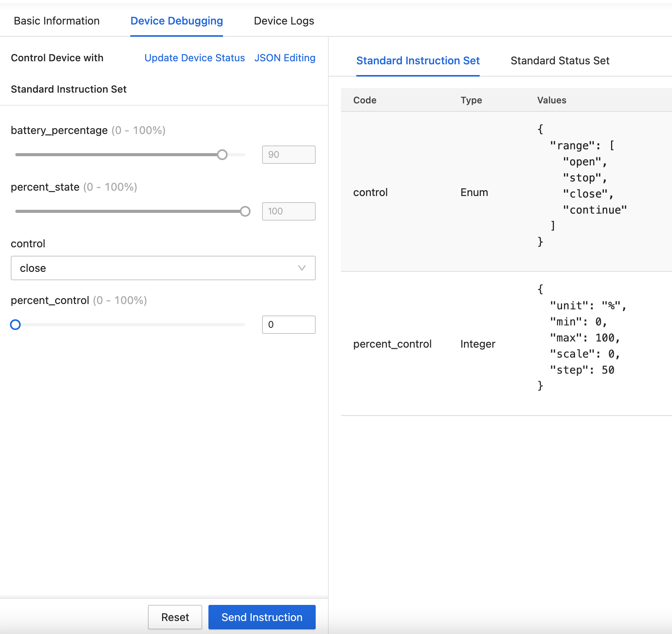Click the Code column header
Image resolution: width=672 pixels, height=634 pixels.
[365, 100]
